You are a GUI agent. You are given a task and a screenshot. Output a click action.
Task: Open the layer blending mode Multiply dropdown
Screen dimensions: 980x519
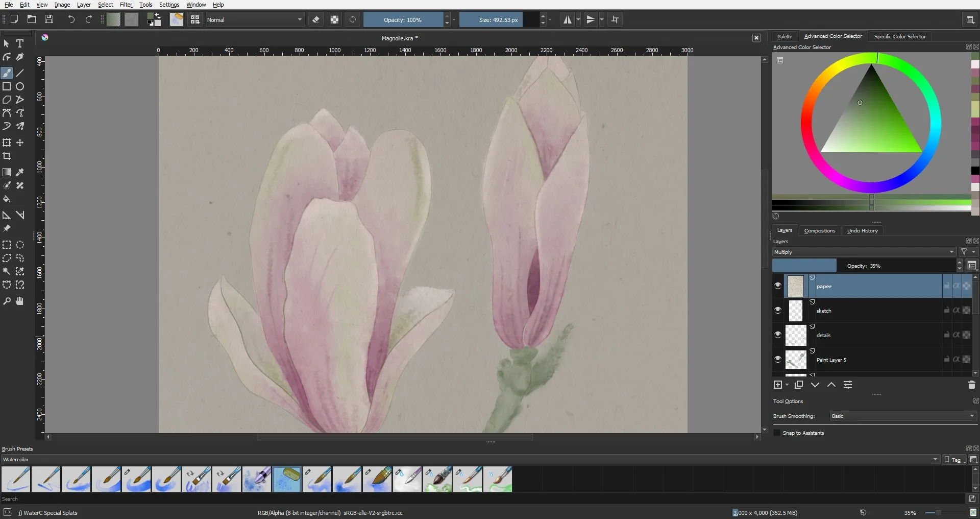coord(864,252)
